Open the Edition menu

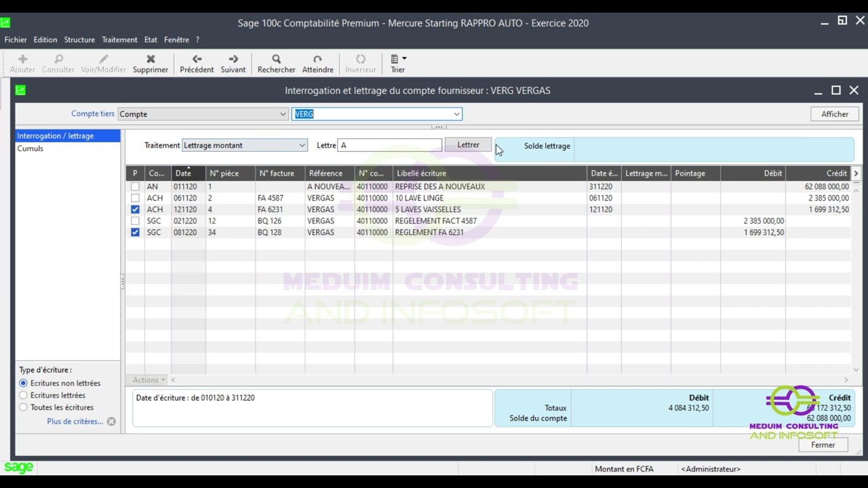[45, 40]
